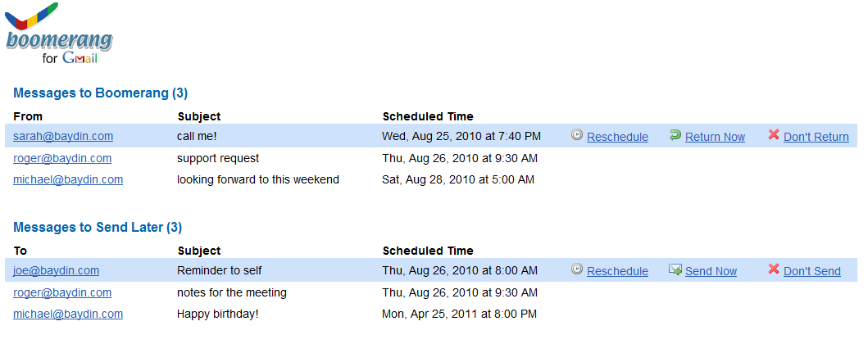Select the Return Now link
This screenshot has width=868, height=344.
tap(716, 137)
